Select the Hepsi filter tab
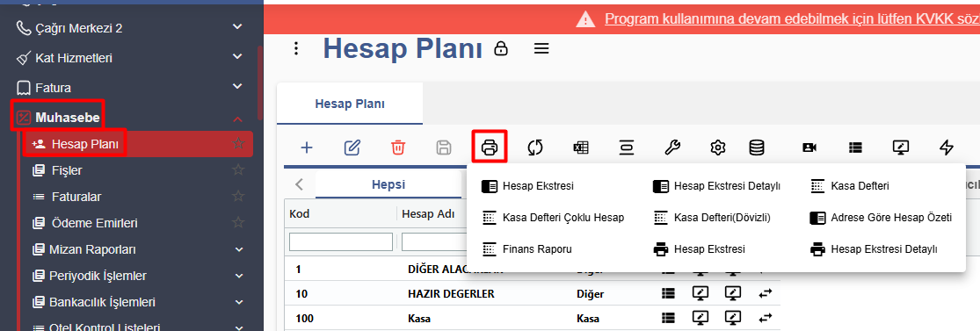 388,184
